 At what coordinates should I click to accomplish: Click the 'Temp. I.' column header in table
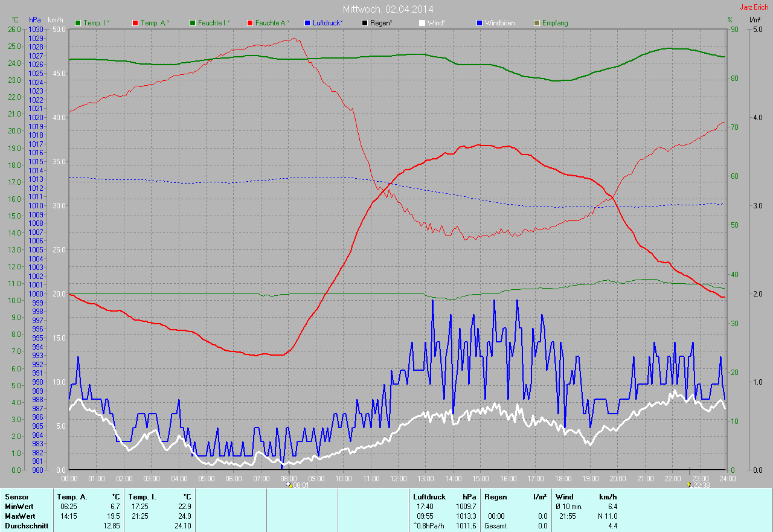coord(141,497)
